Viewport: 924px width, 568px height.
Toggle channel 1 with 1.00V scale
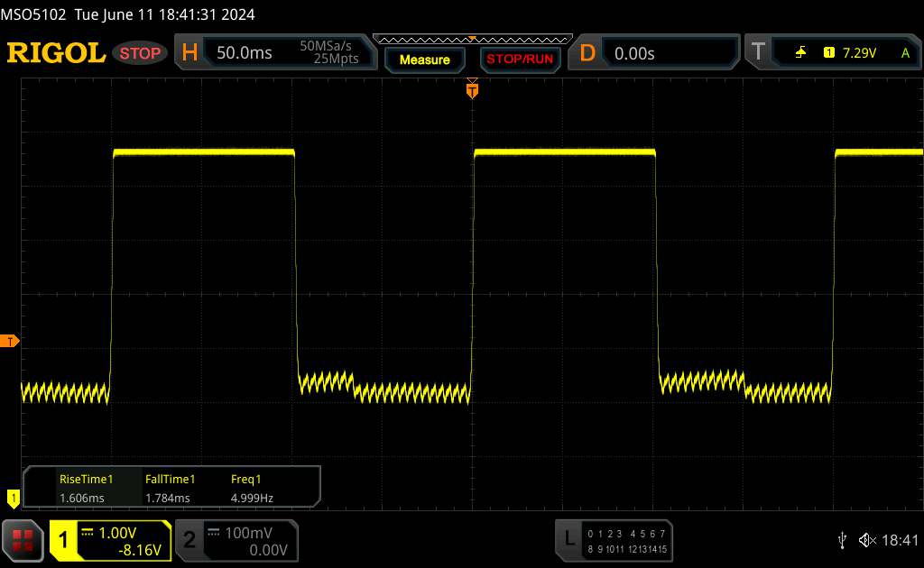110,540
